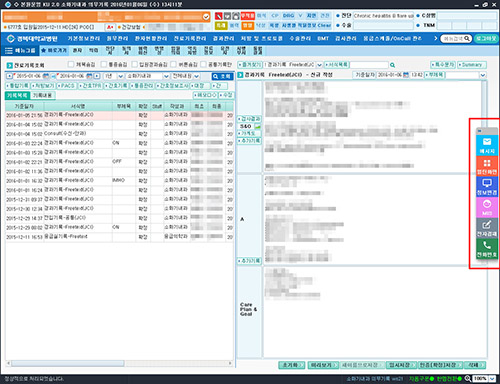Toggle the 통증숨김 checkbox
The width and height of the screenshot is (500, 384).
[103, 64]
